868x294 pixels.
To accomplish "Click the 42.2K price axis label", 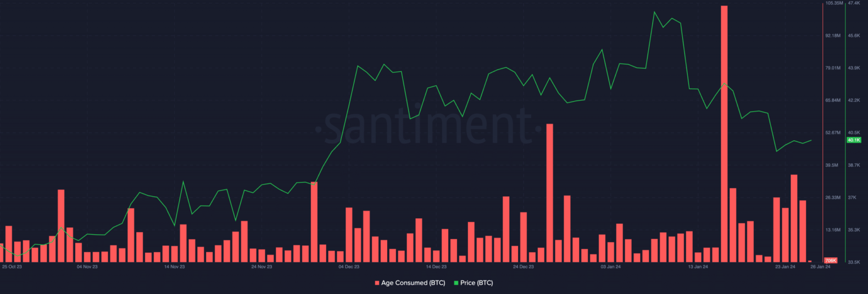I will (x=853, y=101).
